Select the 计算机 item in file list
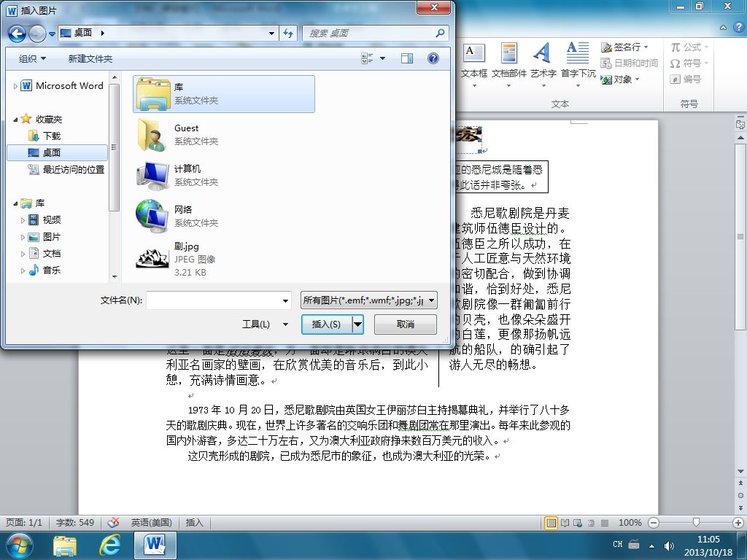This screenshot has height=560, width=747. point(223,175)
